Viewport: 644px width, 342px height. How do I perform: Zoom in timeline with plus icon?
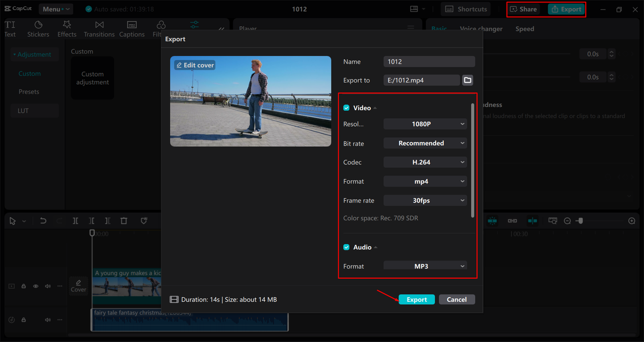tap(632, 221)
